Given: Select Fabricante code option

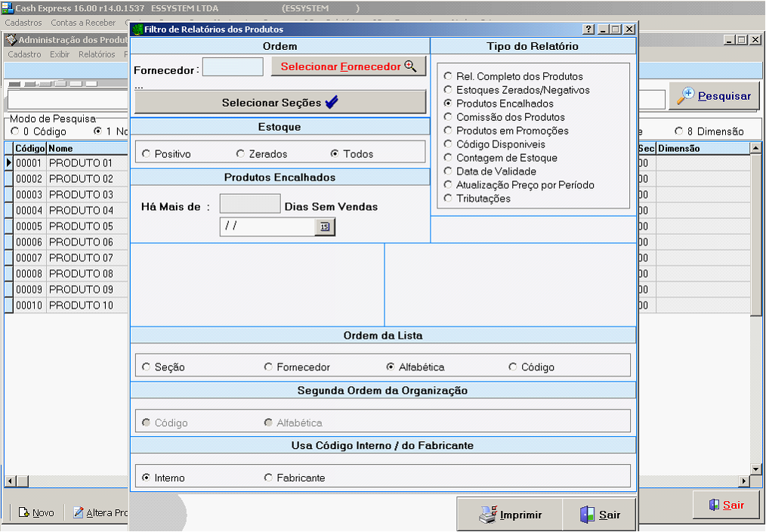Looking at the screenshot, I should [268, 478].
